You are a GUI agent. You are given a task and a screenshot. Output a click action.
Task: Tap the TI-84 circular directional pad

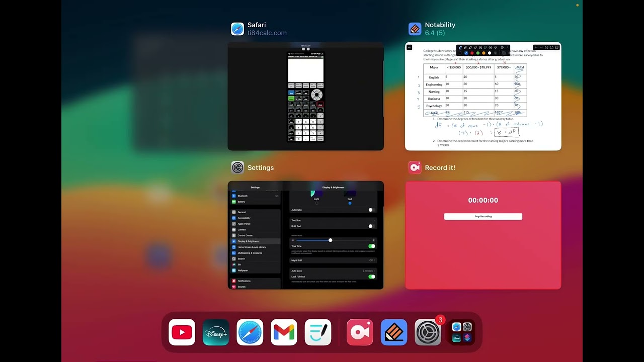point(316,95)
